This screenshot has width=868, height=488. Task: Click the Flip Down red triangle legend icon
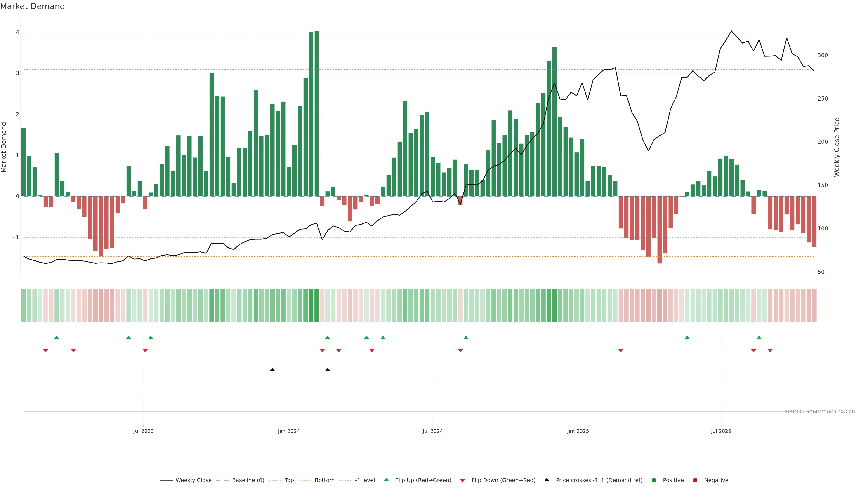(462, 480)
